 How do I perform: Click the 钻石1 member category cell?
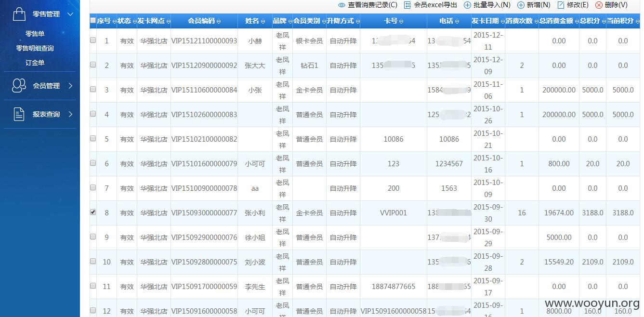pos(309,66)
